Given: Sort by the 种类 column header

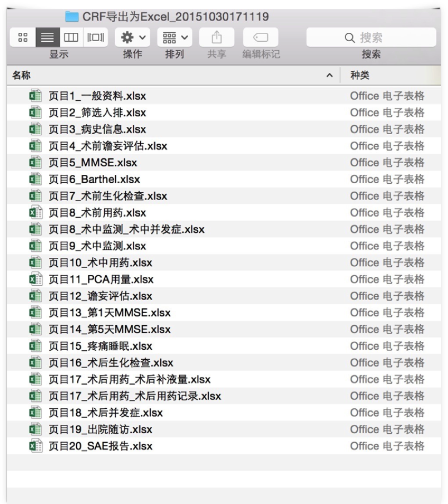Looking at the screenshot, I should 360,75.
